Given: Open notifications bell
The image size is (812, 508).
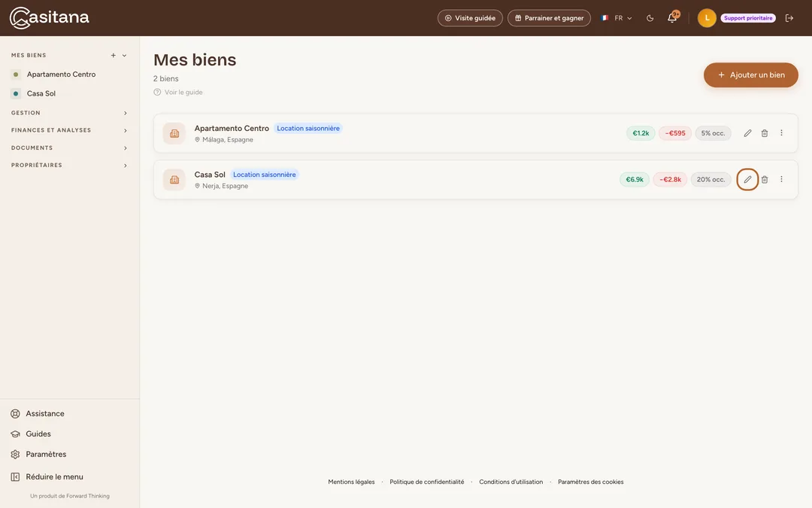Looking at the screenshot, I should tap(672, 18).
